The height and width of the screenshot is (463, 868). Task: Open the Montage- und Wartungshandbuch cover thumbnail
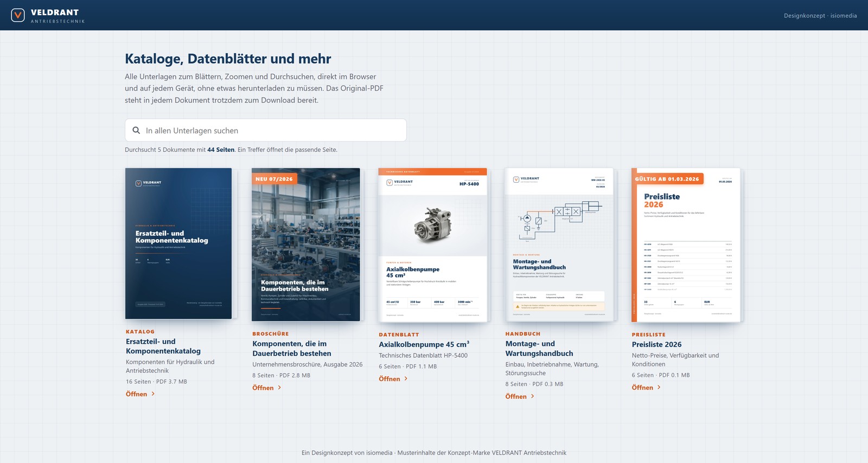559,245
